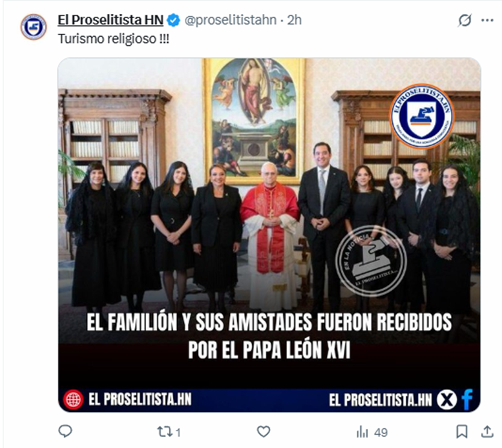The image size is (502, 448).
Task: Click the view count 49
Action: coord(380,432)
